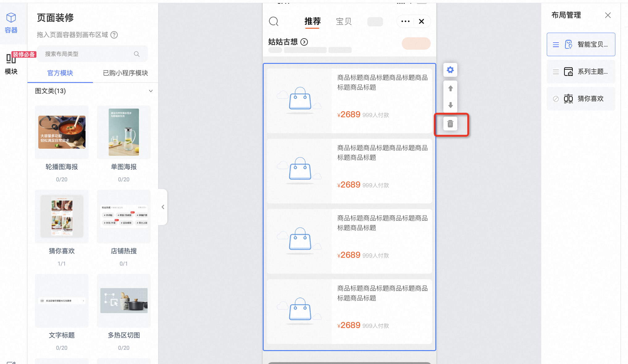Select the 单图海报 module thumbnail

[x=124, y=132]
